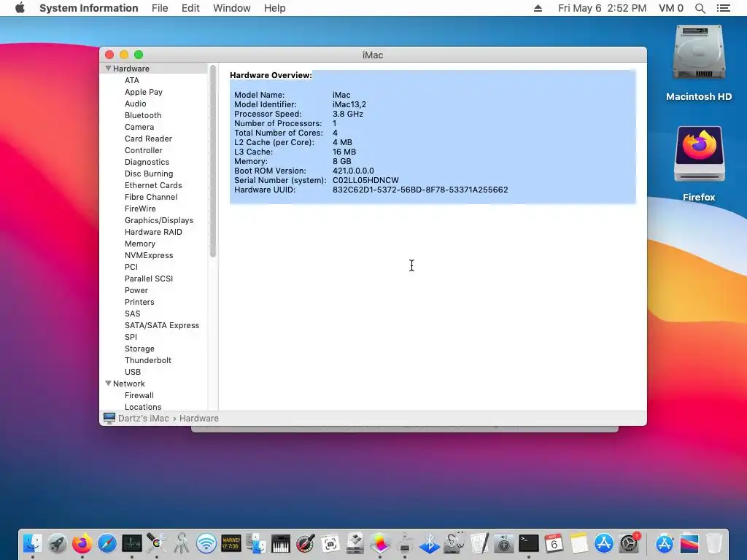The height and width of the screenshot is (560, 747).
Task: Open the Help menu
Action: (275, 8)
